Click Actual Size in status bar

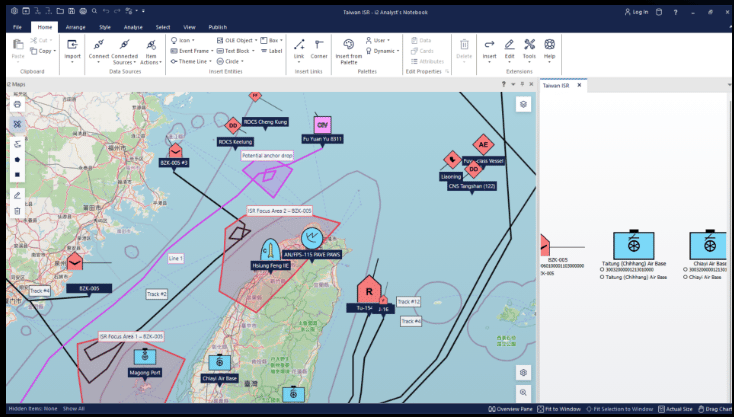(x=675, y=409)
